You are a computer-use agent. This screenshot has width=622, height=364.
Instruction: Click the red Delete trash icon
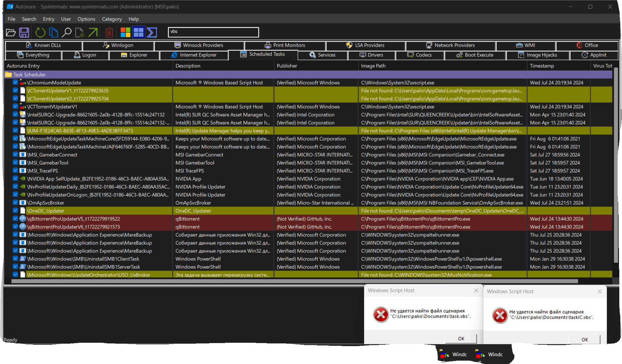109,32
